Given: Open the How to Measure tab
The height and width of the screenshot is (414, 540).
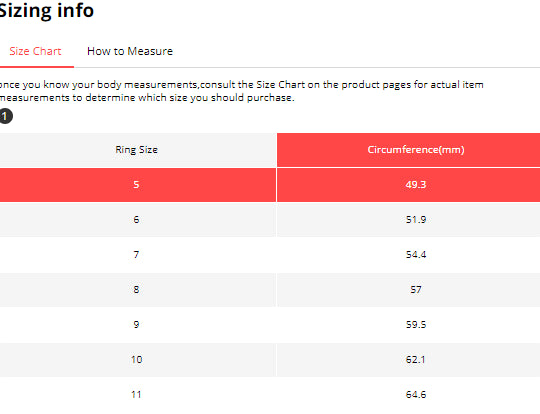Looking at the screenshot, I should [x=130, y=51].
